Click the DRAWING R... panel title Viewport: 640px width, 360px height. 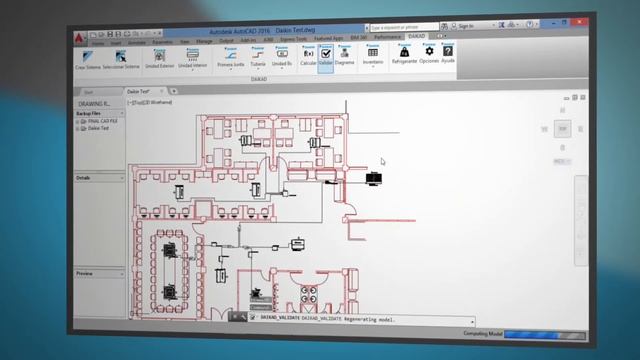(94, 104)
